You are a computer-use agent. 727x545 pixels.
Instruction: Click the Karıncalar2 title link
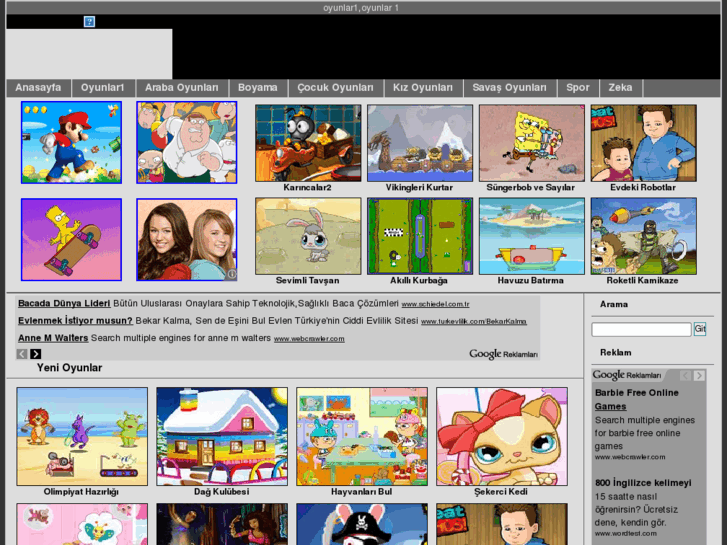point(307,187)
